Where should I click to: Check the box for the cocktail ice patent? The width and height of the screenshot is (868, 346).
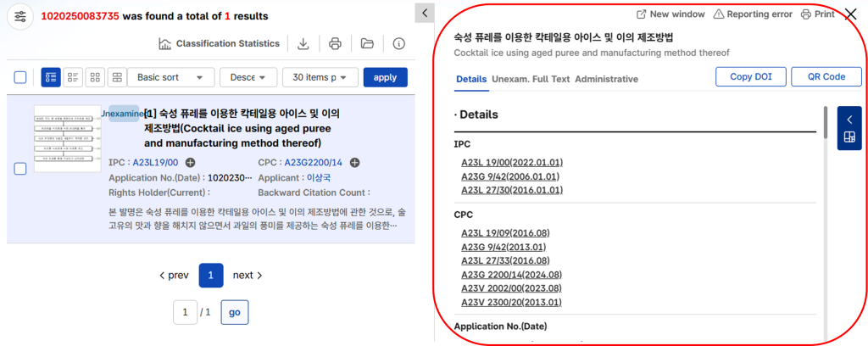click(20, 169)
